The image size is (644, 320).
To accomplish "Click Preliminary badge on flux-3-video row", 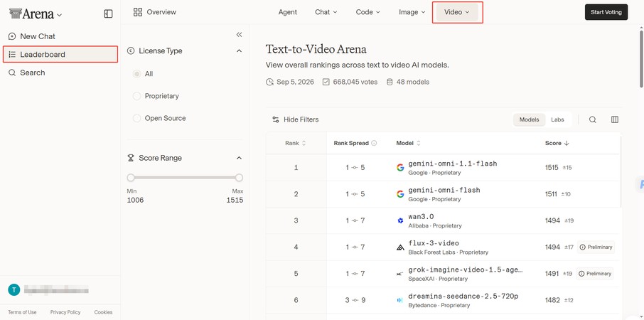I will pos(596,247).
